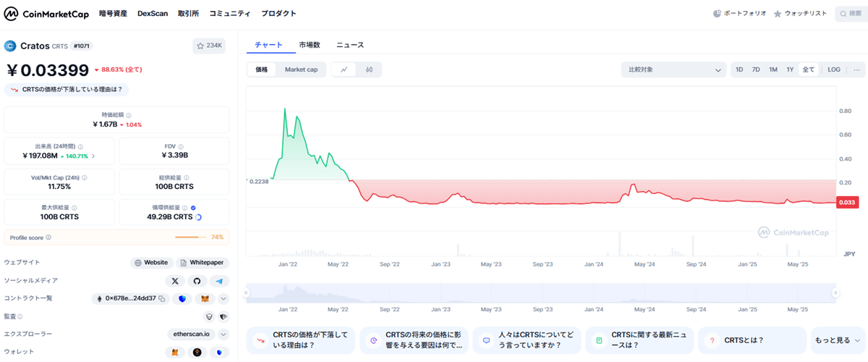Toggle LOG scale on chart
The width and height of the screenshot is (868, 362).
click(x=834, y=70)
